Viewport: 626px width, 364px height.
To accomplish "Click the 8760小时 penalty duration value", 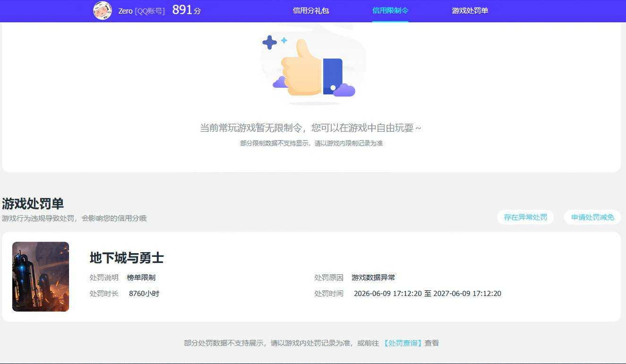I will pyautogui.click(x=144, y=294).
